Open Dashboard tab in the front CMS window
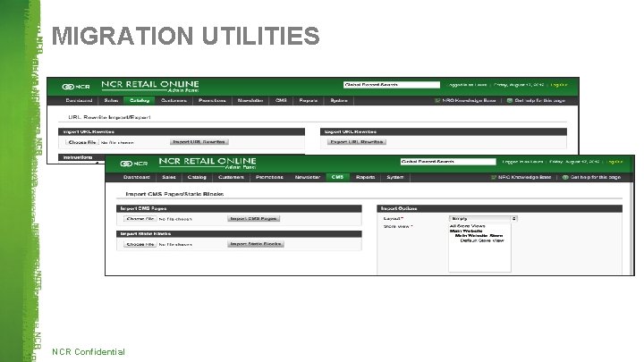Image resolution: width=644 pixels, height=362 pixels. tap(137, 177)
